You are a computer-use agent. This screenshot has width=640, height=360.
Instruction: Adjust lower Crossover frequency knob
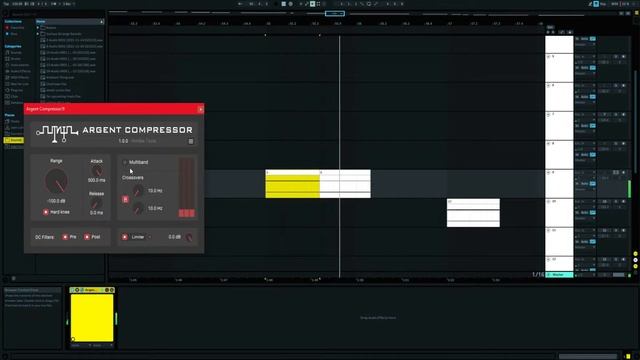138,209
